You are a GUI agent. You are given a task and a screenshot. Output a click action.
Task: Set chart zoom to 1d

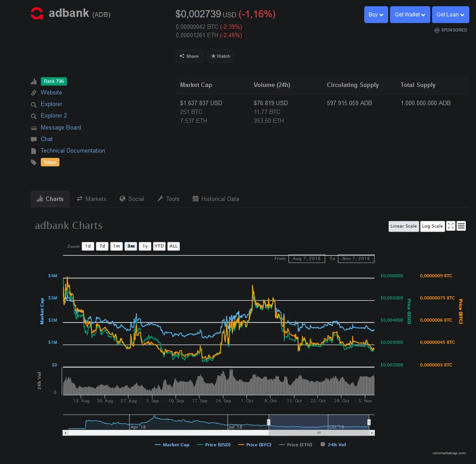(x=88, y=246)
